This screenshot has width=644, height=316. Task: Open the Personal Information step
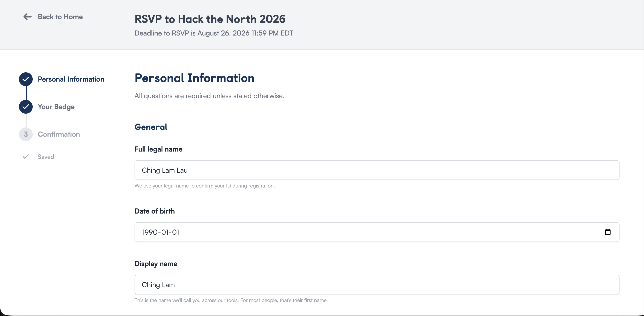(x=71, y=79)
